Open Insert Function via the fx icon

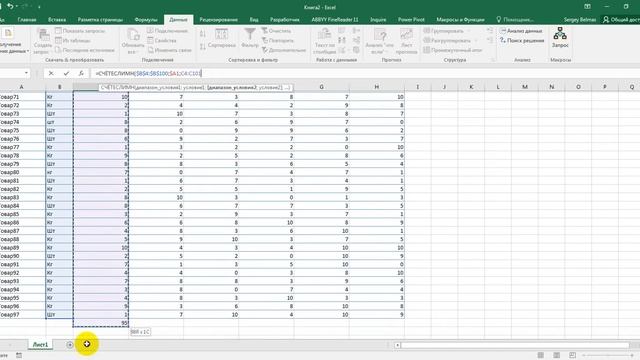[x=81, y=73]
